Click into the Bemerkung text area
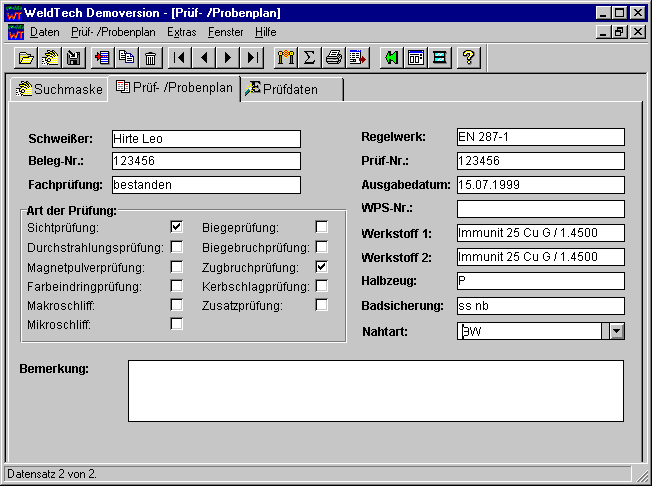Screen dimensions: 652x486 tap(375, 391)
